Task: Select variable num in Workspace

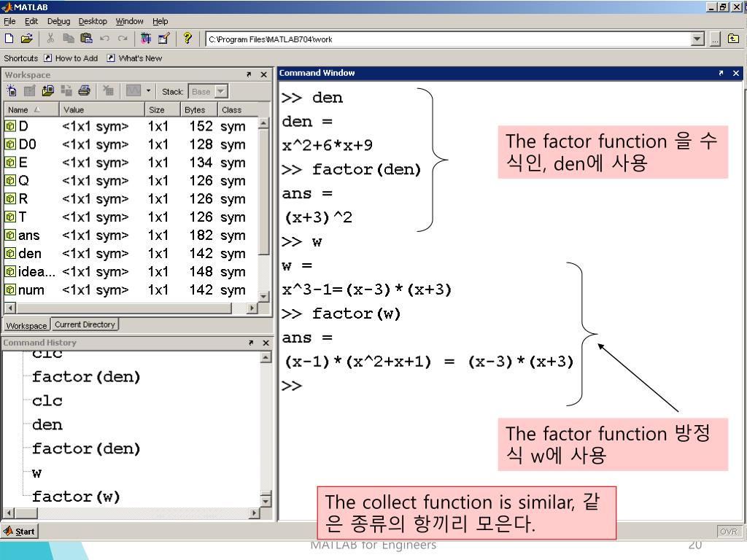Action: point(131,289)
